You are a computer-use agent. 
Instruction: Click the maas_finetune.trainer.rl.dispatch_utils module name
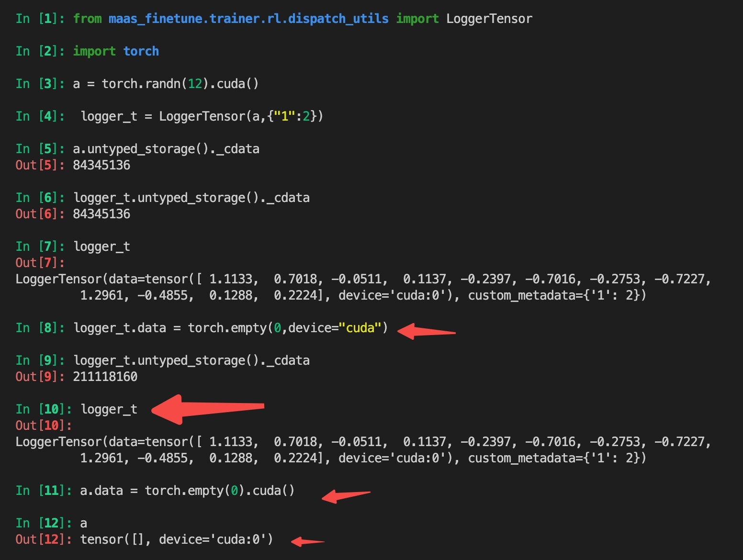(x=248, y=19)
